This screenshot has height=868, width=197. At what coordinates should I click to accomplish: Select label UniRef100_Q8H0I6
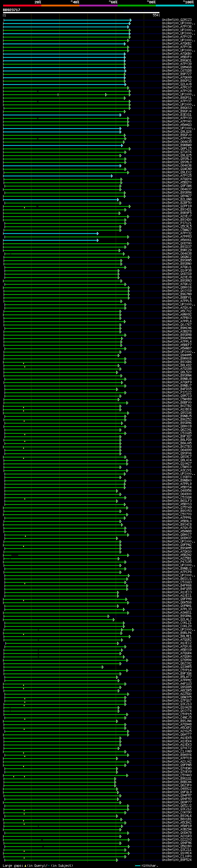tap(177, 287)
